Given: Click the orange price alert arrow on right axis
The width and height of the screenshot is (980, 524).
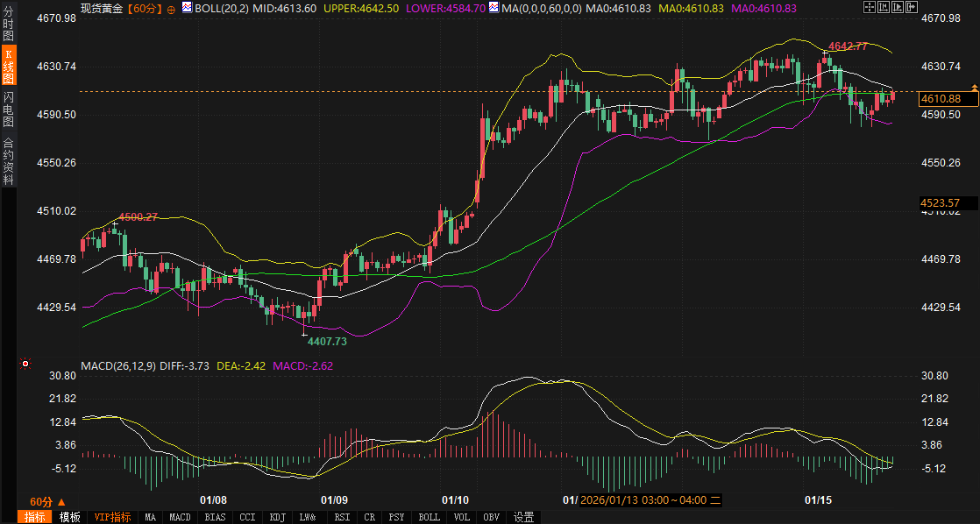Looking at the screenshot, I should point(974,88).
